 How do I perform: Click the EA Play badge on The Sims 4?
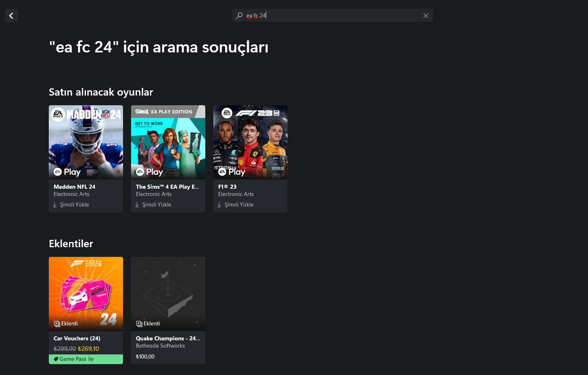[x=150, y=172]
